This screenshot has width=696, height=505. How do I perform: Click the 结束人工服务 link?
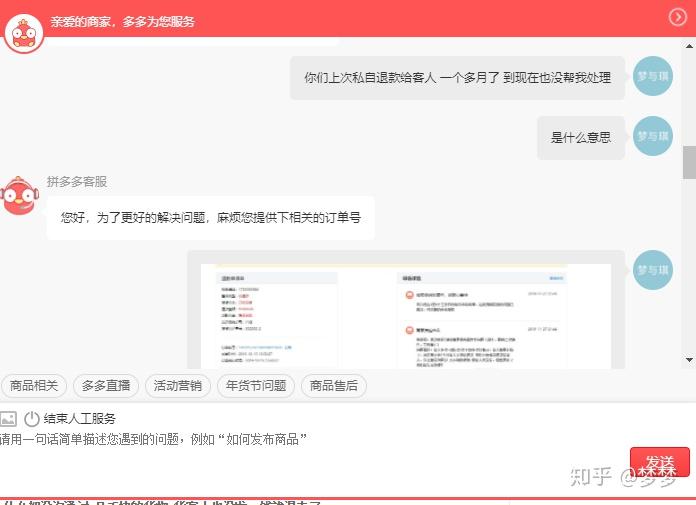click(79, 418)
